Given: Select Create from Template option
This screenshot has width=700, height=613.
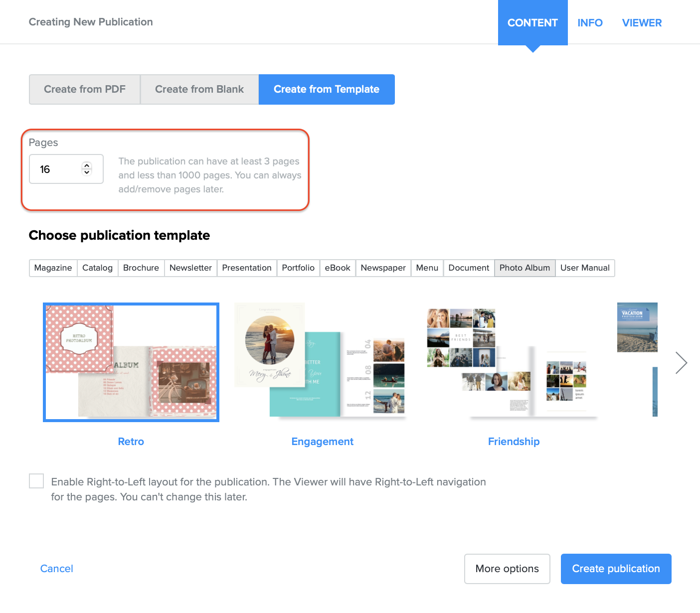Looking at the screenshot, I should (327, 89).
